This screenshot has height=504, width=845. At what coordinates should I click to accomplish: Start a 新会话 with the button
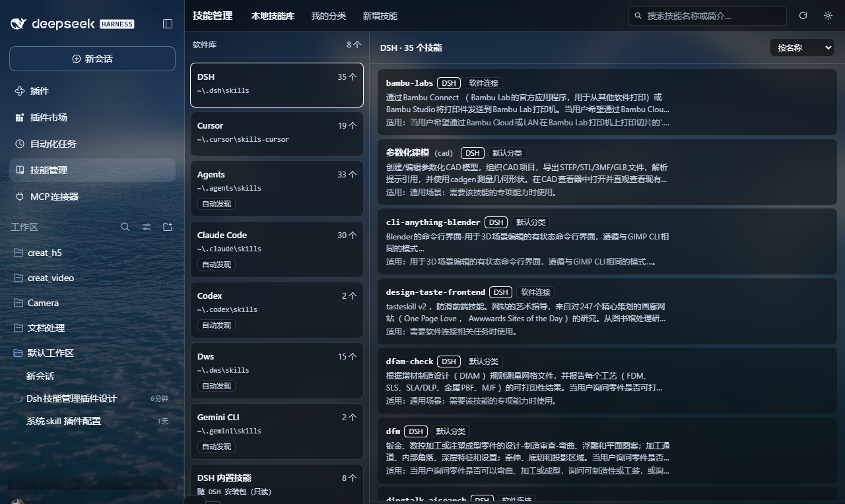pyautogui.click(x=92, y=59)
